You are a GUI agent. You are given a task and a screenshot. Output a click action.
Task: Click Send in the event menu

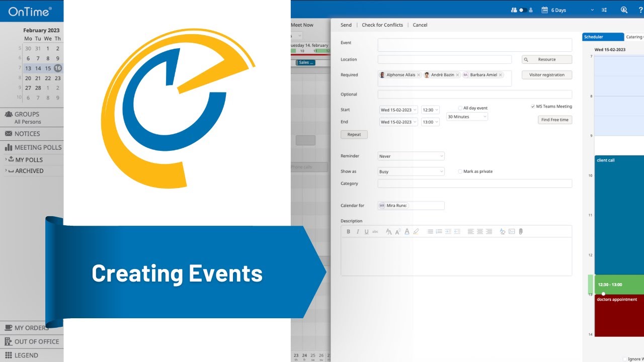click(346, 25)
